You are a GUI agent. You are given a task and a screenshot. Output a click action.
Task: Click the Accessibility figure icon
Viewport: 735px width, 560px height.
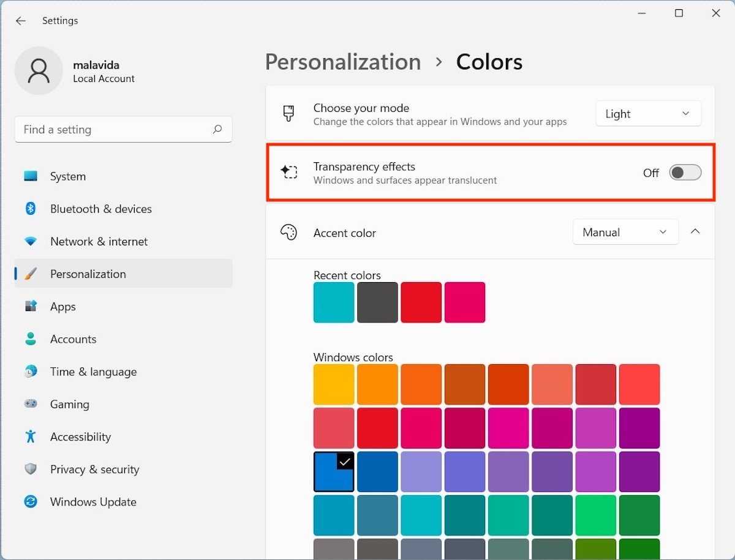pyautogui.click(x=31, y=436)
